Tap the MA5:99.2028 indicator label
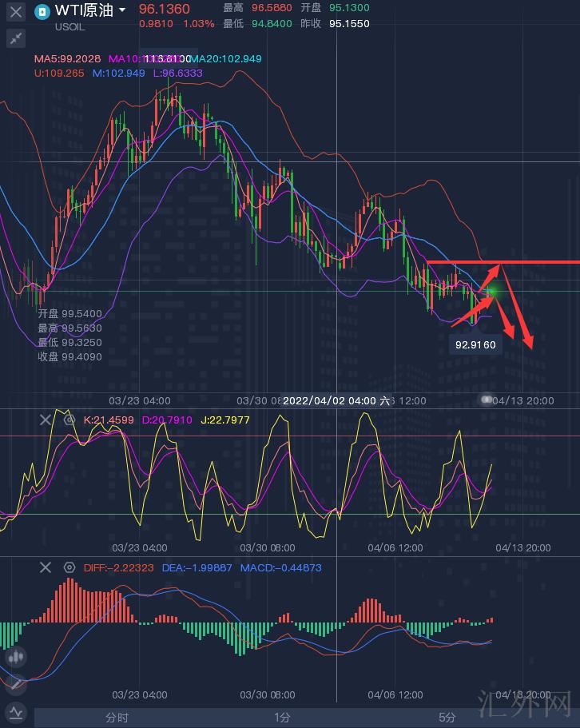Image resolution: width=580 pixels, height=728 pixels. click(x=67, y=59)
